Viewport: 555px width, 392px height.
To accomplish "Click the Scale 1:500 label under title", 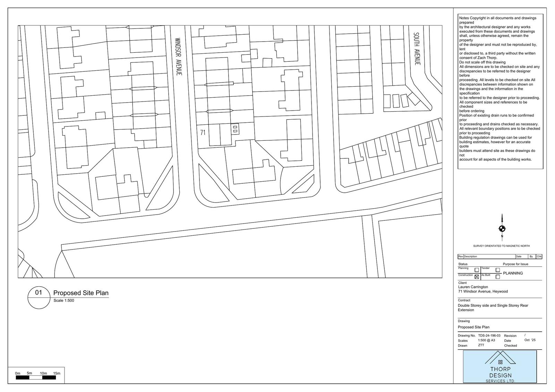I will (x=64, y=300).
